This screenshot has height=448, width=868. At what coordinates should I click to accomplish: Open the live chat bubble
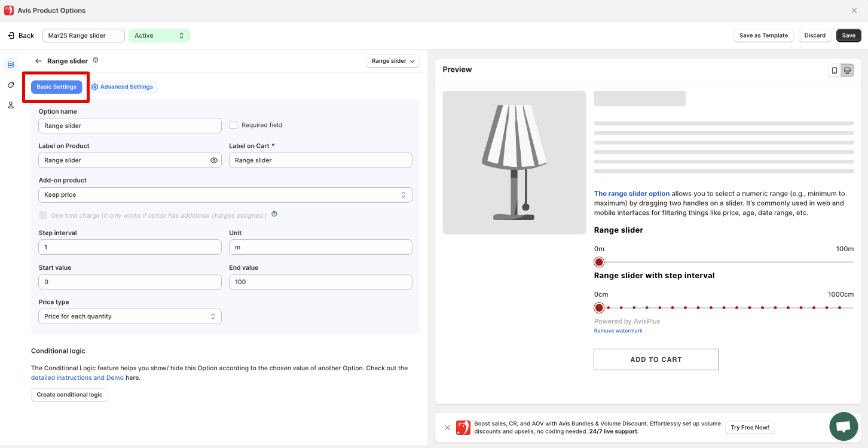pyautogui.click(x=843, y=426)
